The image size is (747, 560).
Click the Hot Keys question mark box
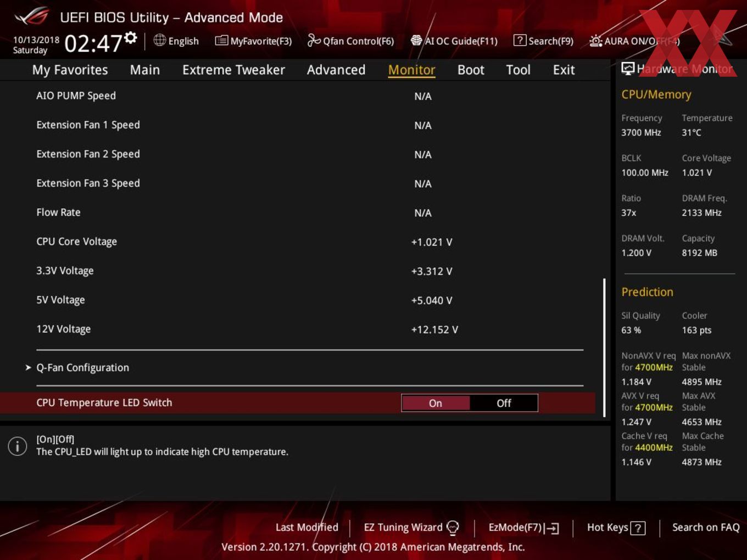click(x=638, y=528)
